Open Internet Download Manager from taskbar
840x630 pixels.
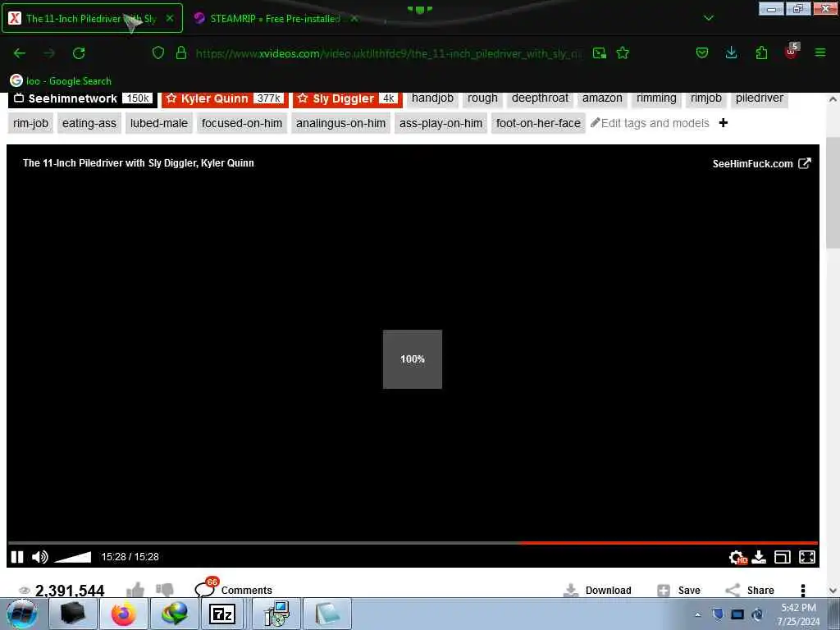point(175,614)
